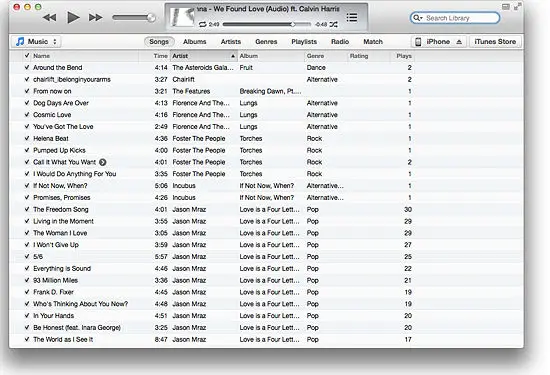The height and width of the screenshot is (375, 550).
Task: Open the Genres tab
Action: [266, 41]
